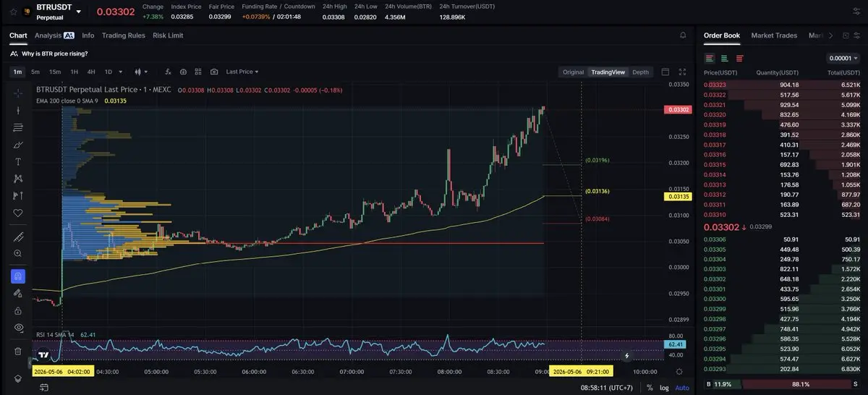
Task: Select the trend line drawing tool
Action: (x=19, y=110)
